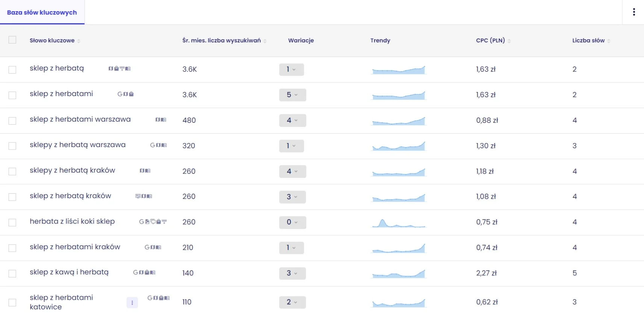Click the 'Liczba słów' column header
644x317 pixels.
pos(589,41)
